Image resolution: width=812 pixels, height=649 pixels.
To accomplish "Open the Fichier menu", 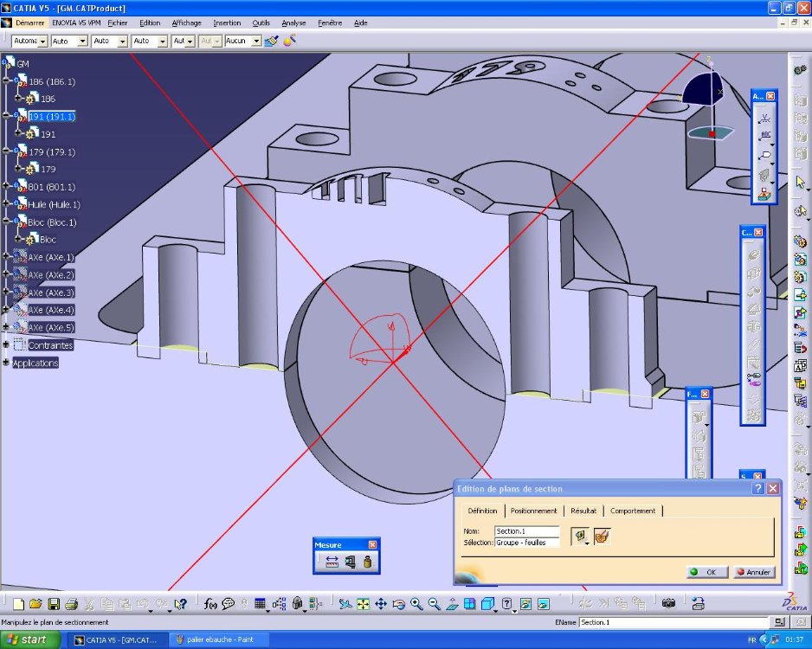I will [x=118, y=22].
